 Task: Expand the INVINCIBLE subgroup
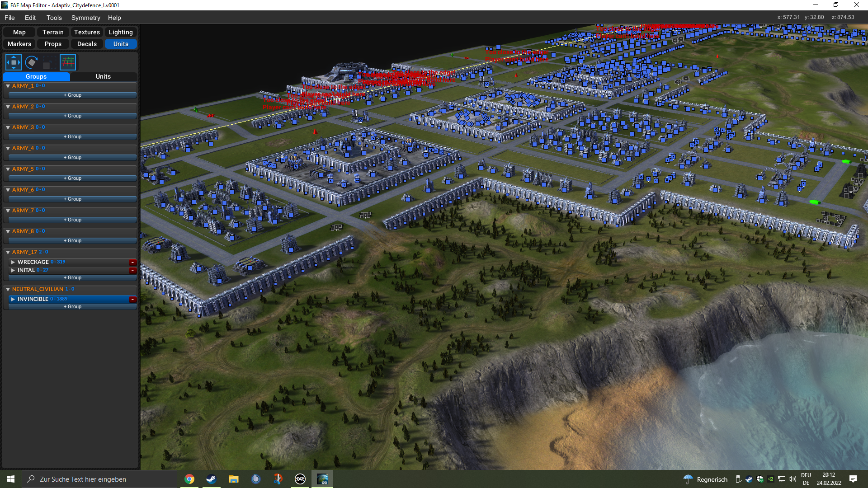13,299
